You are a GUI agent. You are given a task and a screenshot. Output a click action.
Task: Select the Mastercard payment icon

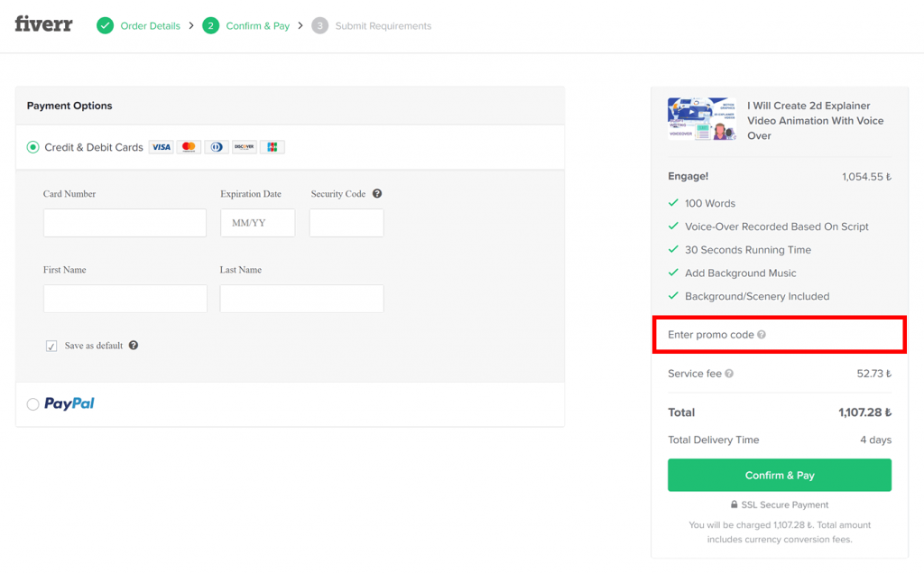tap(188, 146)
